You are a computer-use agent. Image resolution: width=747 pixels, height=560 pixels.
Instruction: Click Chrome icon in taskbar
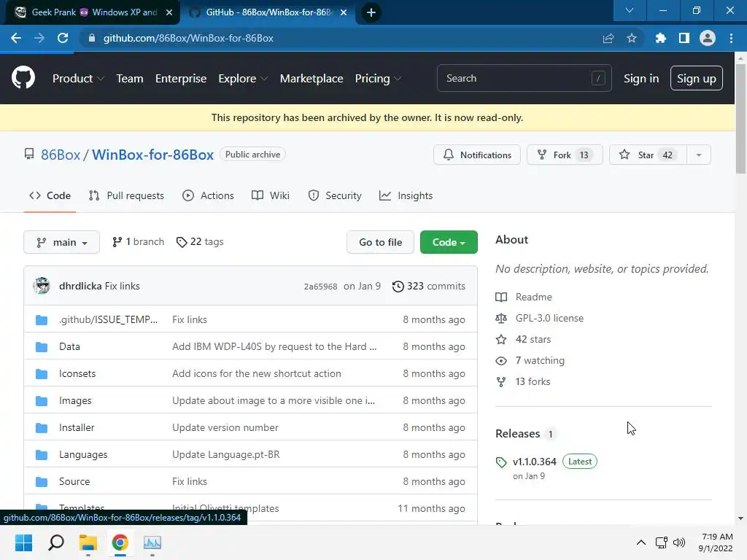(x=120, y=542)
